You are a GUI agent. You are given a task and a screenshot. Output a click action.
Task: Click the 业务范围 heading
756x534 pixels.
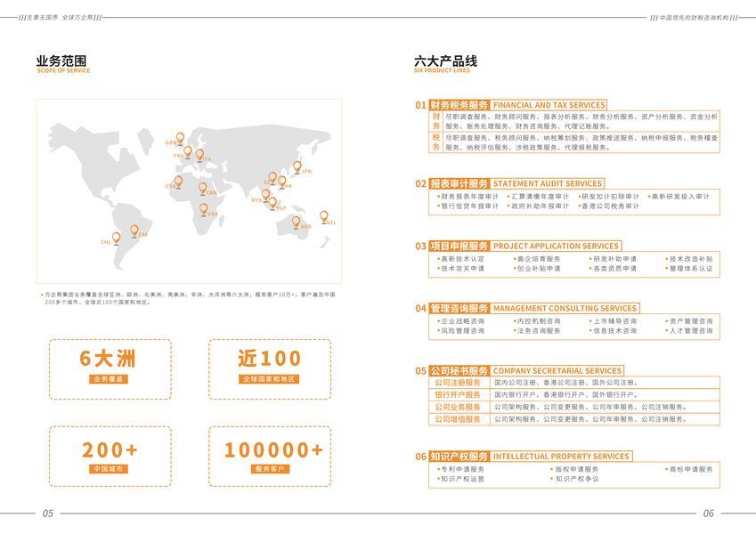click(61, 61)
